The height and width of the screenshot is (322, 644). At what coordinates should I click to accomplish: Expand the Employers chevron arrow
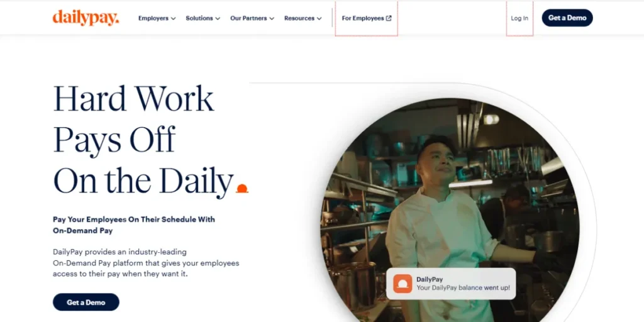pos(174,18)
